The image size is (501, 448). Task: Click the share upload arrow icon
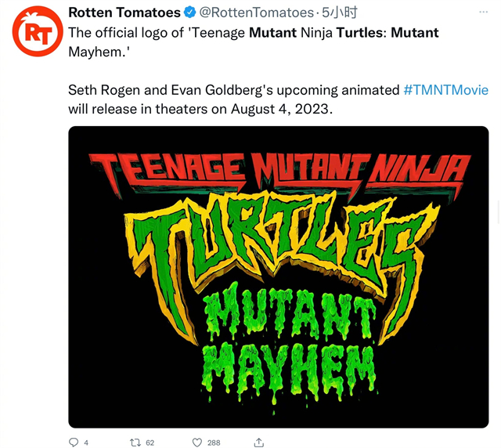click(259, 443)
